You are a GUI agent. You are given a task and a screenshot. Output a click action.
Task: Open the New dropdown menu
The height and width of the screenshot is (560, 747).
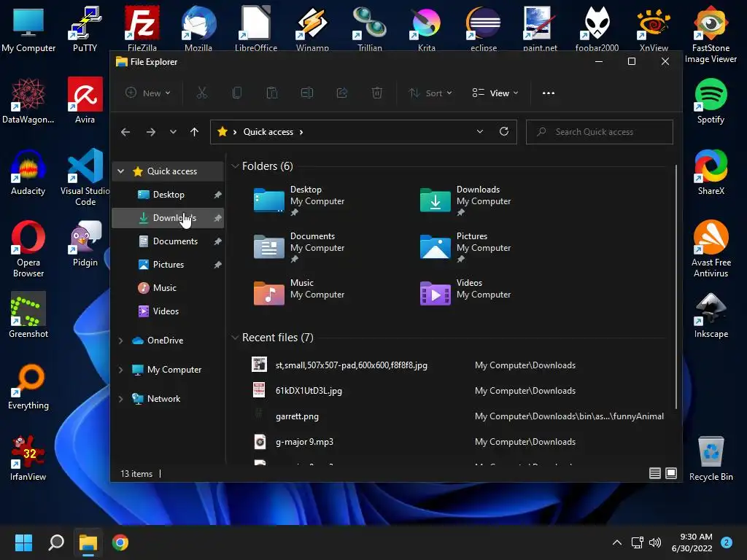pos(147,93)
